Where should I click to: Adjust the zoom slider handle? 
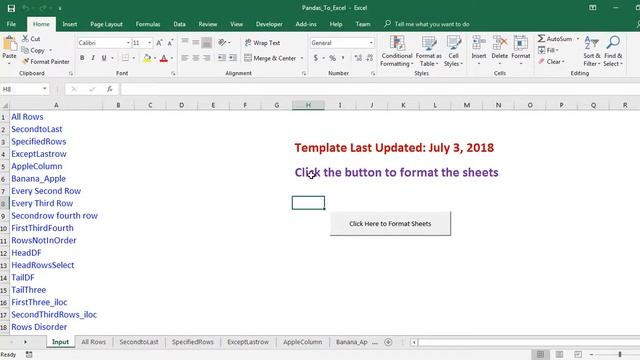click(620, 354)
